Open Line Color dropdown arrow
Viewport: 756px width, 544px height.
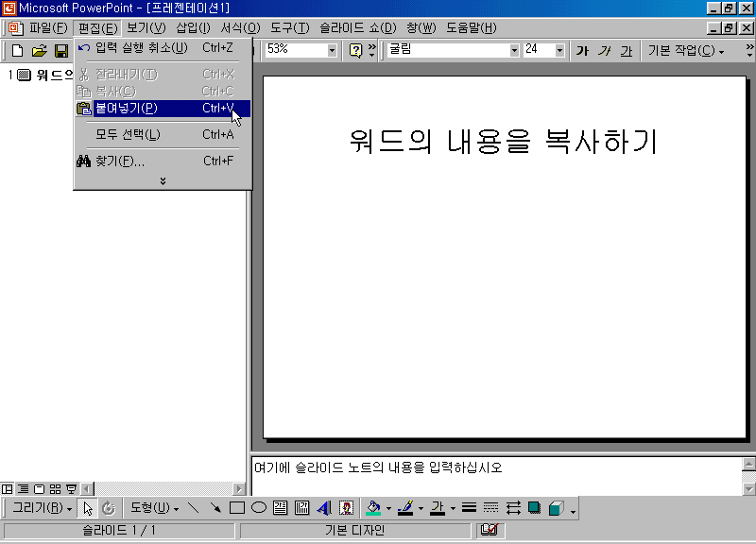pos(421,508)
